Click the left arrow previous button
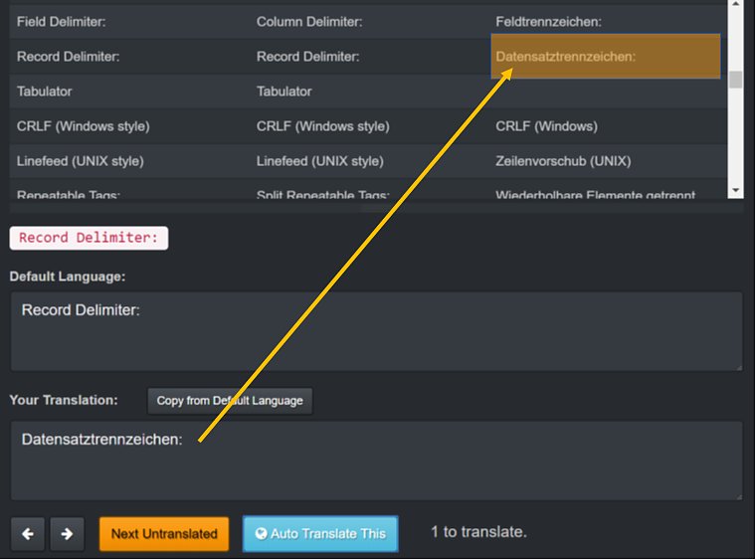Image resolution: width=756 pixels, height=560 pixels. coord(28,534)
